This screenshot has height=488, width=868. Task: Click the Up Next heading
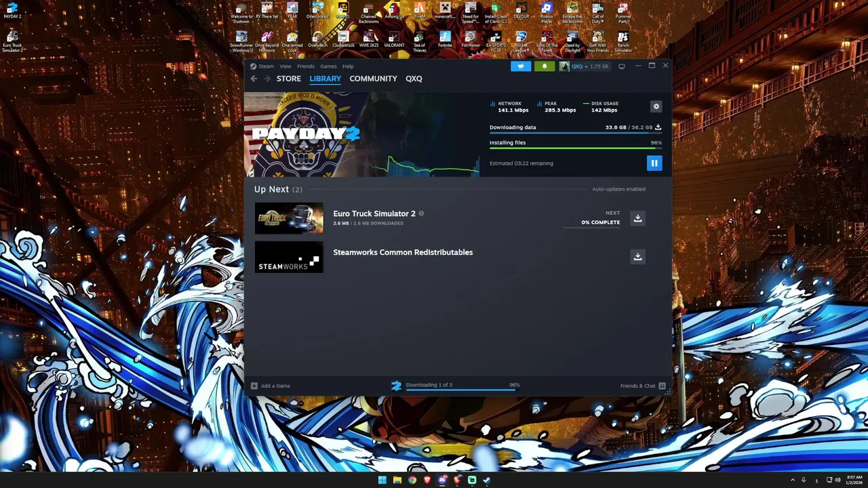[x=271, y=189]
